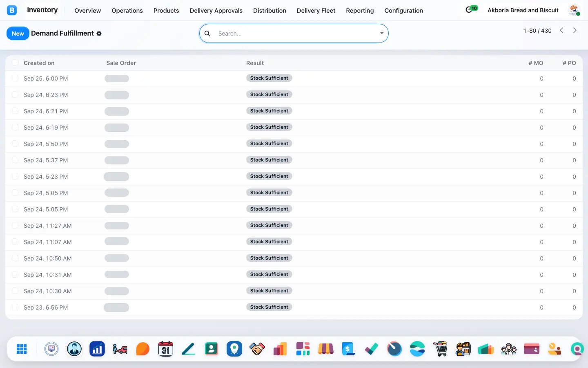Go to previous page of records
The width and height of the screenshot is (588, 368).
coord(562,30)
